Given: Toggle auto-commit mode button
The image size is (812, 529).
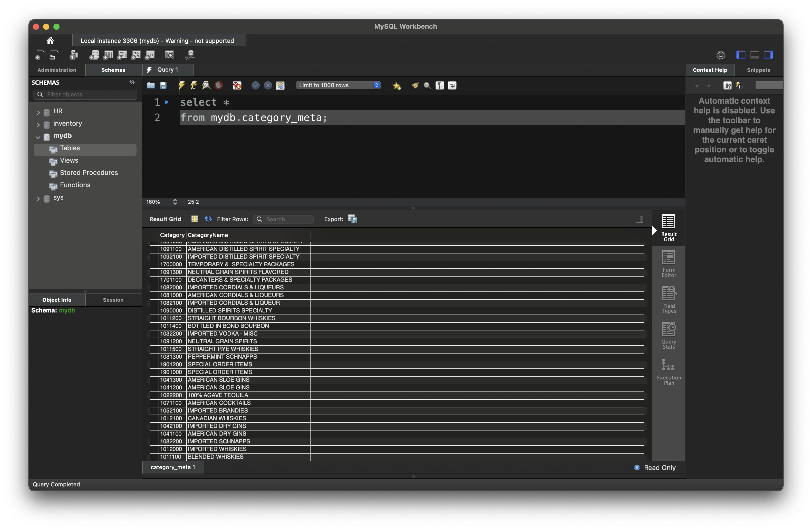Looking at the screenshot, I should point(280,85).
